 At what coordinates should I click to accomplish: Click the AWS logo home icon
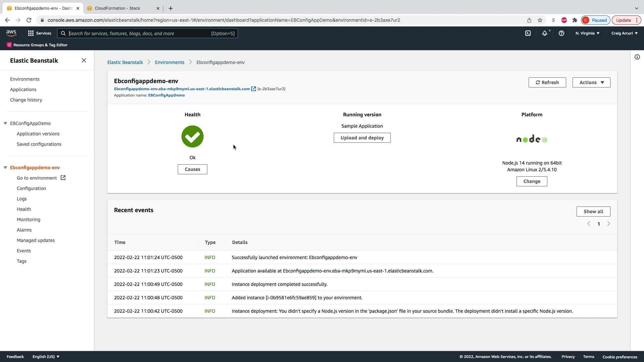click(11, 33)
